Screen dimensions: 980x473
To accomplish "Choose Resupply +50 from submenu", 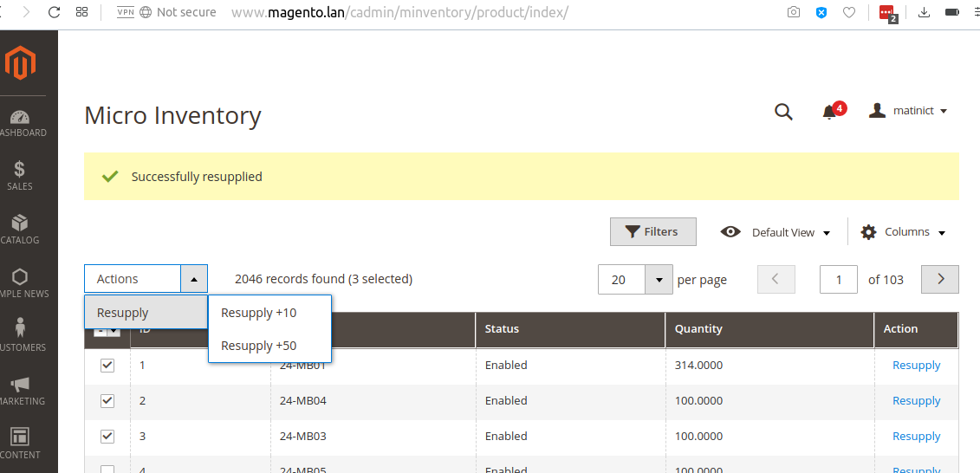I will click(258, 346).
